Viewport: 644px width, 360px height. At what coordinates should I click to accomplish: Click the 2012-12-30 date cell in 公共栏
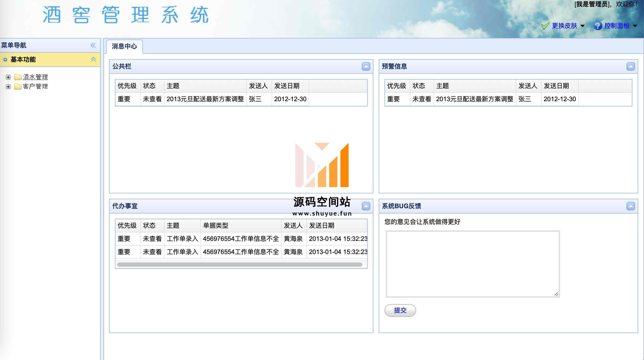[290, 99]
